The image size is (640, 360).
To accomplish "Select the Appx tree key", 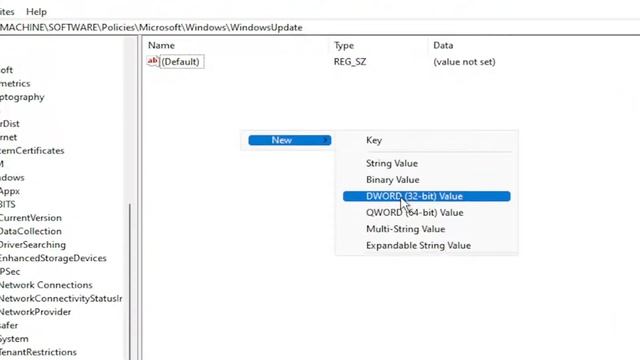I will pyautogui.click(x=10, y=191).
